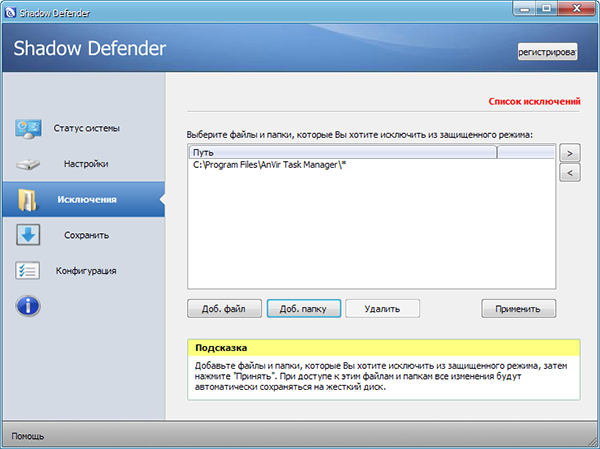Click the Shadow Defender title bar app icon
600x449 pixels.
[x=10, y=13]
